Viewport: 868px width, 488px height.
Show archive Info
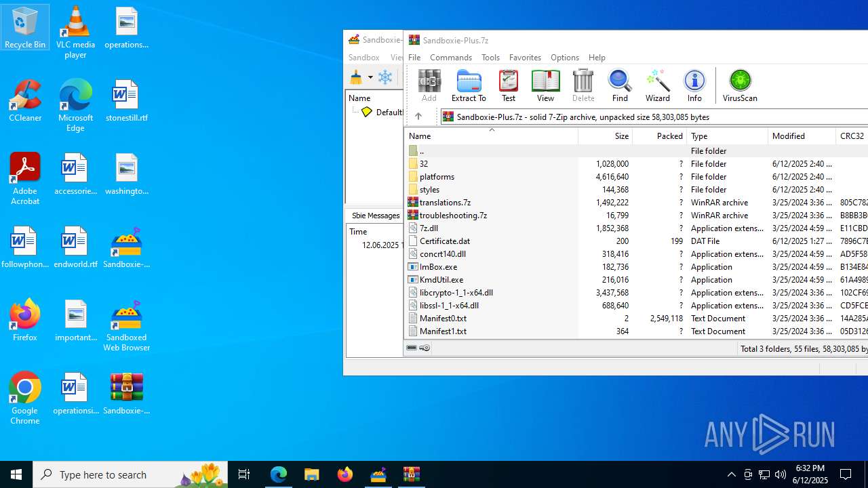pyautogui.click(x=694, y=85)
